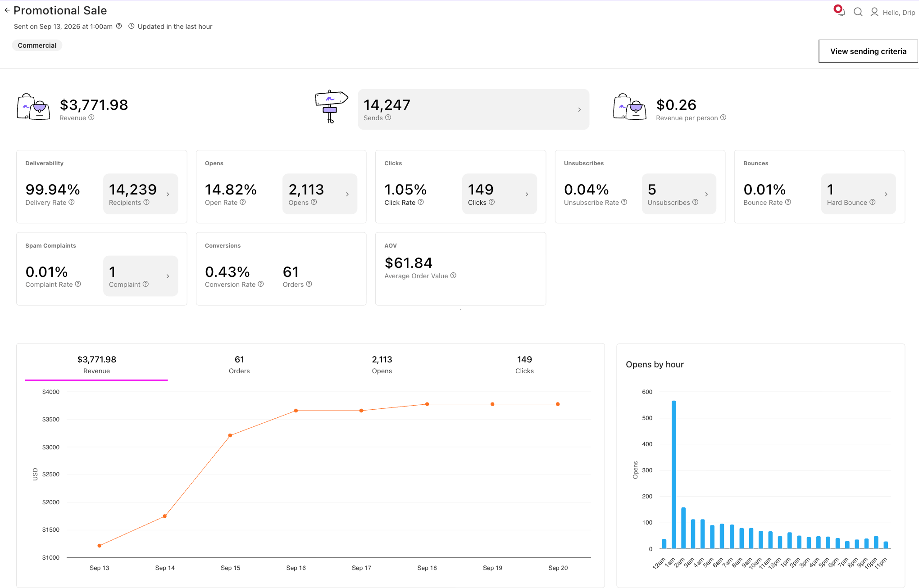Click the help icon next to Opens count
The image size is (919, 588).
tap(314, 202)
